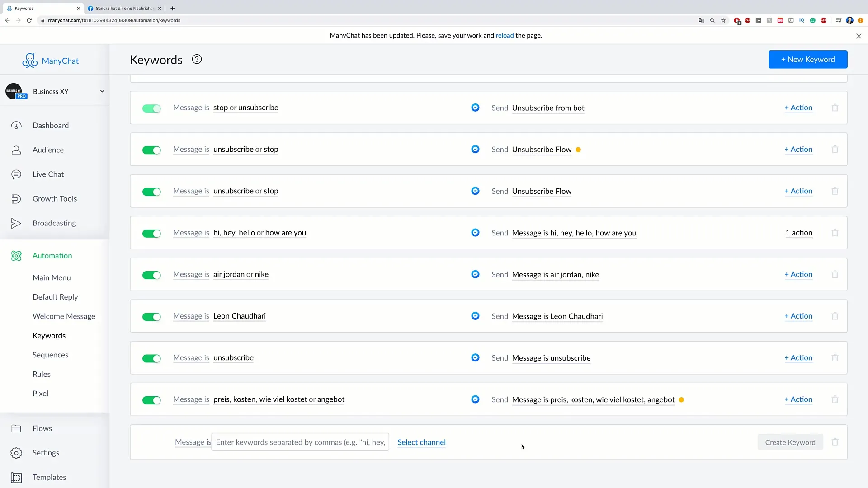868x488 pixels.
Task: Open the Dashboard section
Action: pyautogui.click(x=51, y=125)
